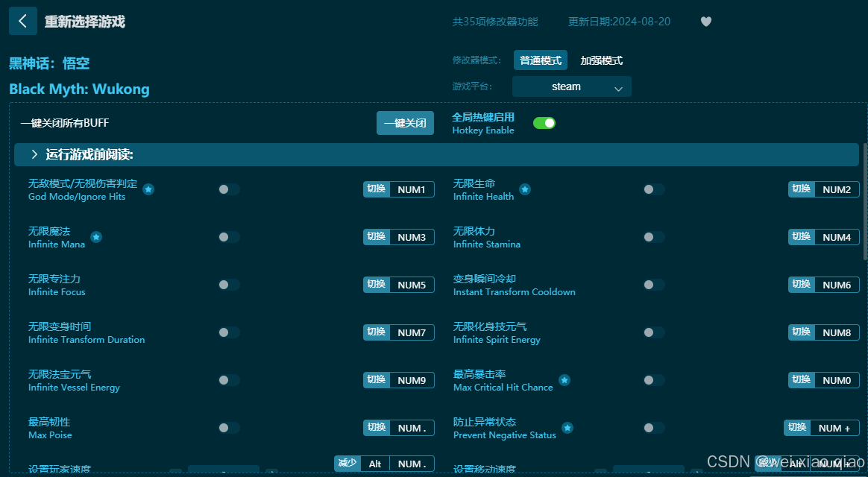The image size is (868, 477).
Task: Edit the NUM4 hotkey field
Action: (x=837, y=237)
